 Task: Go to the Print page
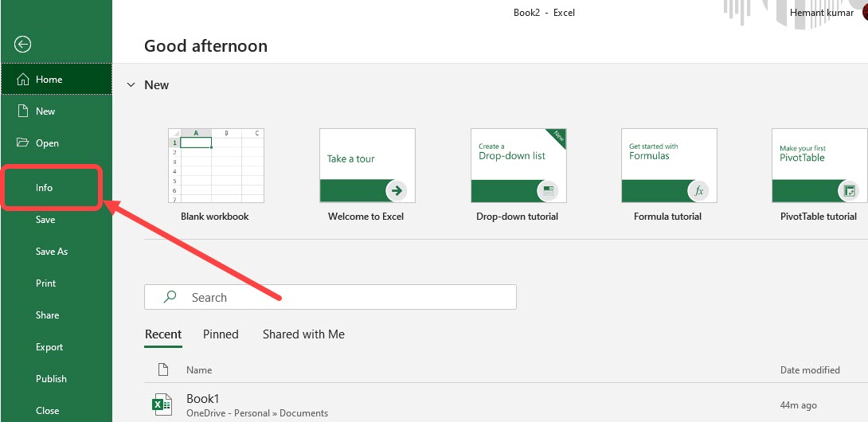tap(46, 283)
